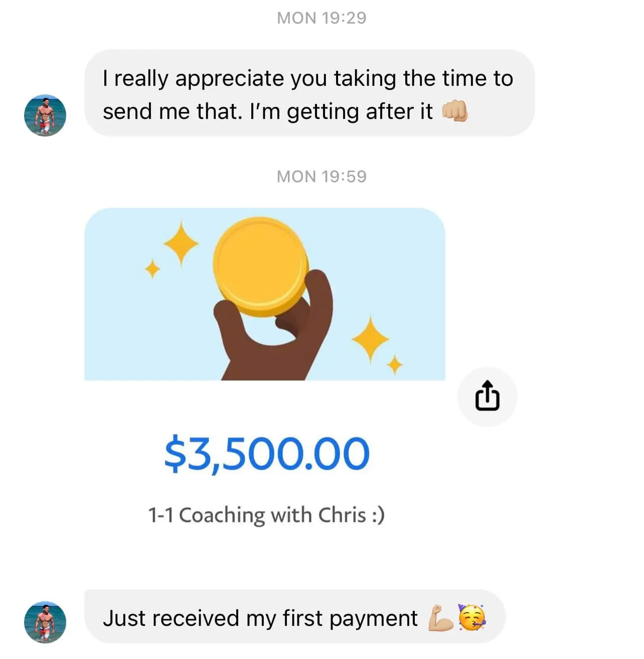Tap the party face emoji
The height and width of the screenshot is (659, 644).
472,618
